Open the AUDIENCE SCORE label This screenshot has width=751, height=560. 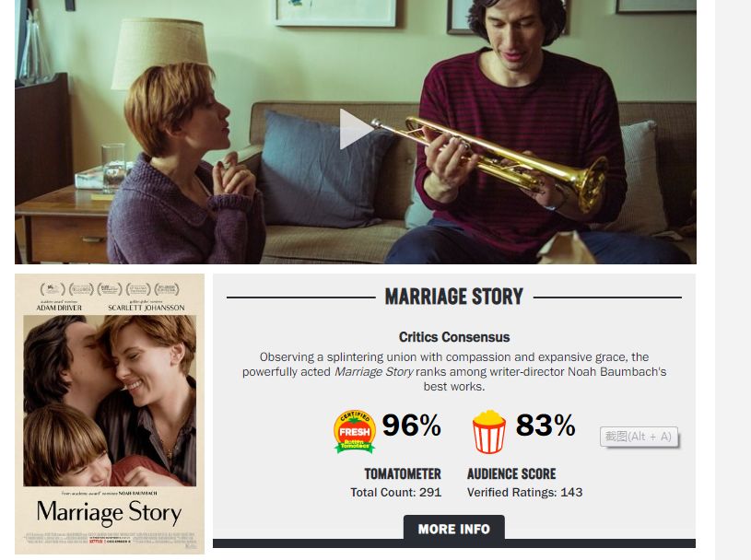511,473
